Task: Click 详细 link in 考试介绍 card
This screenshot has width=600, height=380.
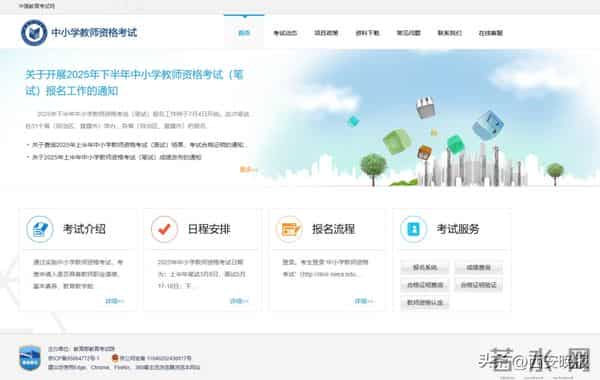Action: pos(114,301)
